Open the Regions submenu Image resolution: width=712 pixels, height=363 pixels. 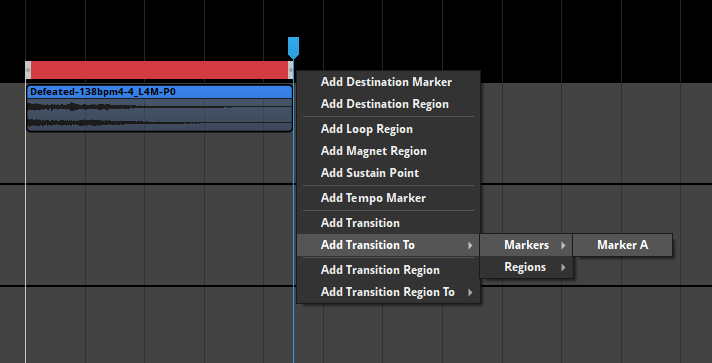527,267
